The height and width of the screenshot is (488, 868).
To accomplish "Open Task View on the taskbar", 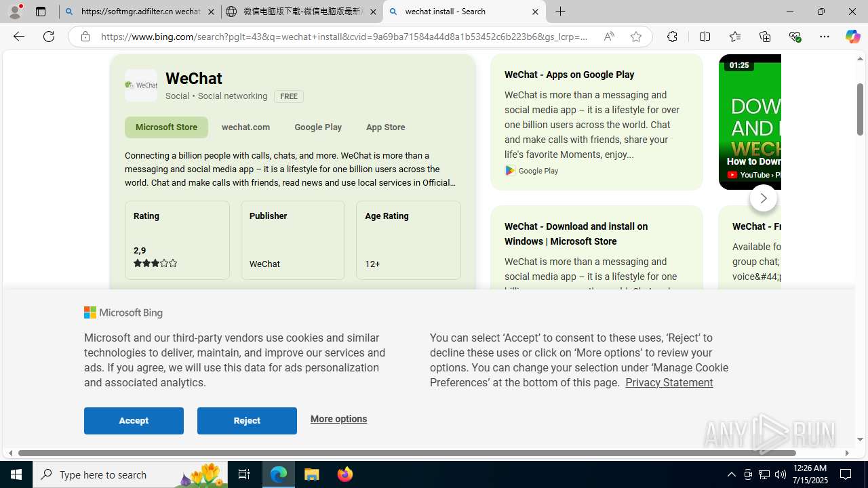I will click(244, 474).
